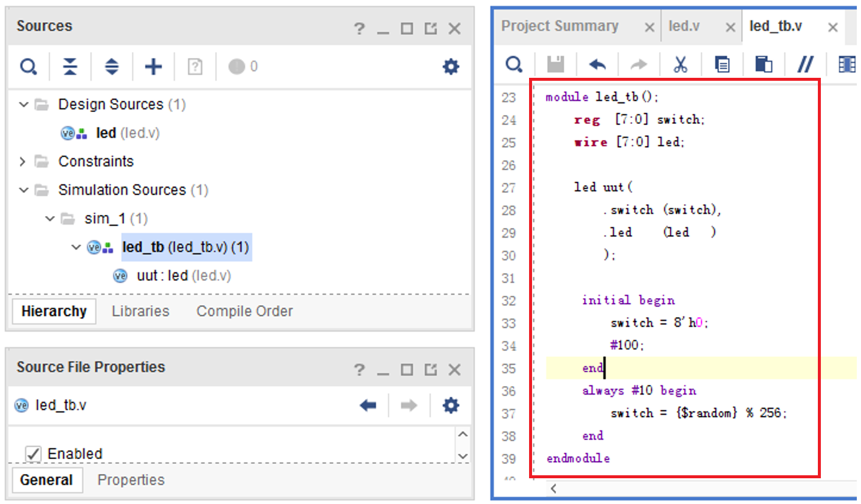Expand the Constraints folder
The height and width of the screenshot is (504, 861).
[23, 162]
